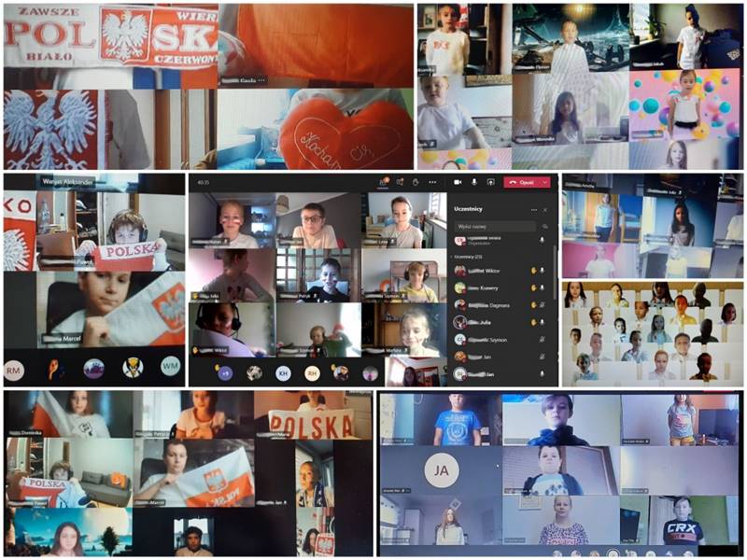Close the Uczestnicy side panel

[x=546, y=209]
